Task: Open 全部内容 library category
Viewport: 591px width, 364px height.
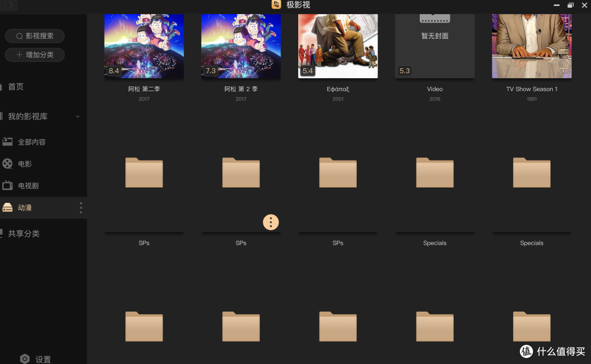Action: 32,142
